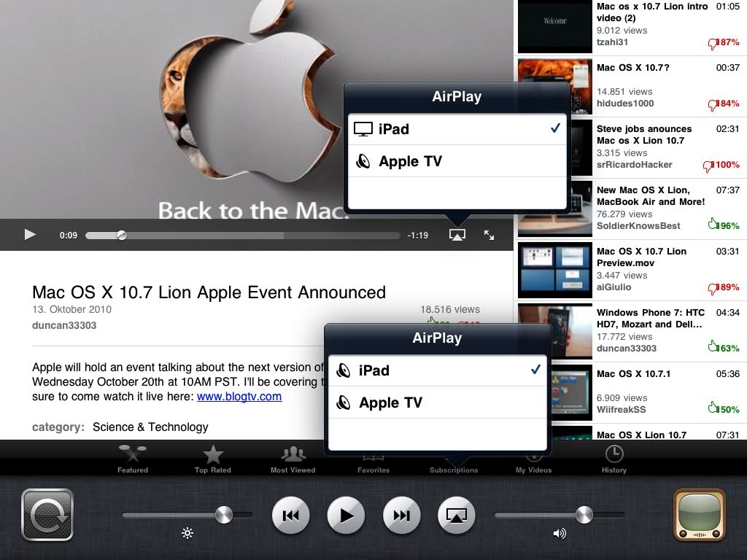Image resolution: width=747 pixels, height=560 pixels.
Task: Skip to the previous track
Action: pyautogui.click(x=290, y=516)
